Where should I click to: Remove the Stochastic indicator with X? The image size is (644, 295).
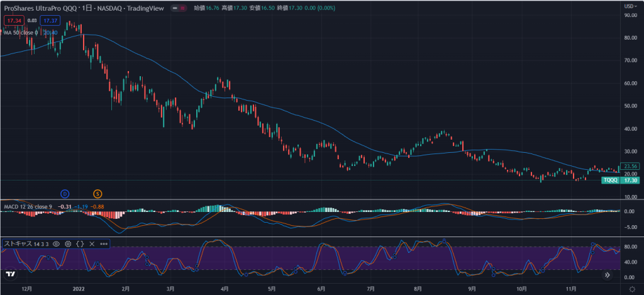pos(92,243)
